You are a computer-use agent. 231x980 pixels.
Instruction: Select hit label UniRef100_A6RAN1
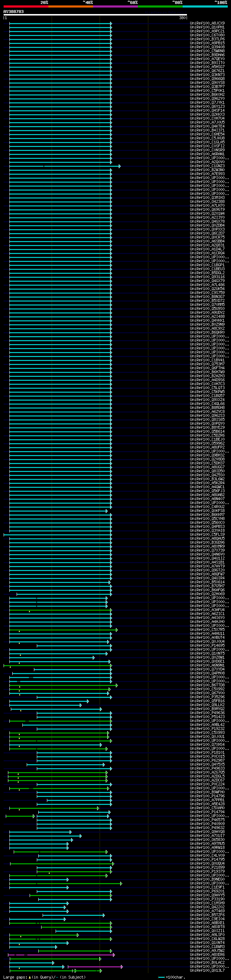(208, 154)
